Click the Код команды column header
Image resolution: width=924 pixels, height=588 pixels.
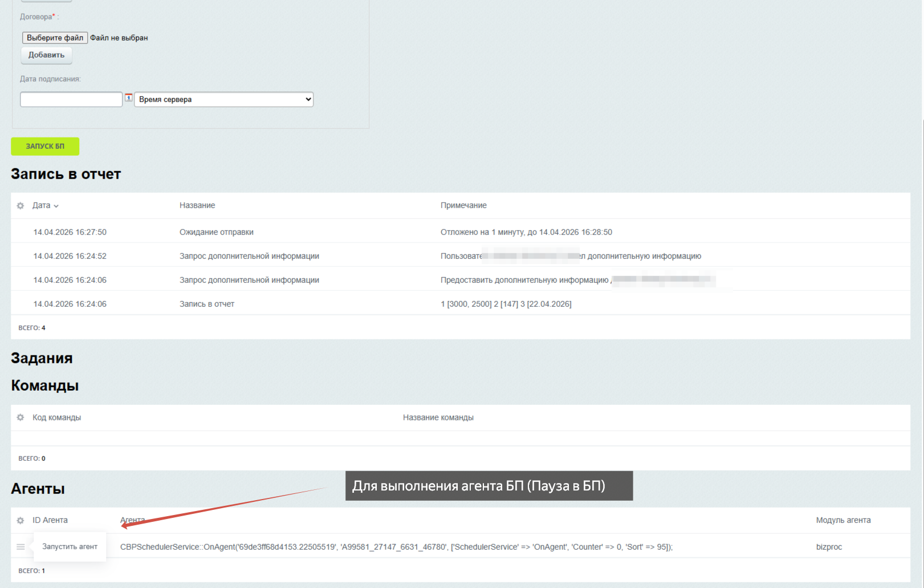(56, 417)
